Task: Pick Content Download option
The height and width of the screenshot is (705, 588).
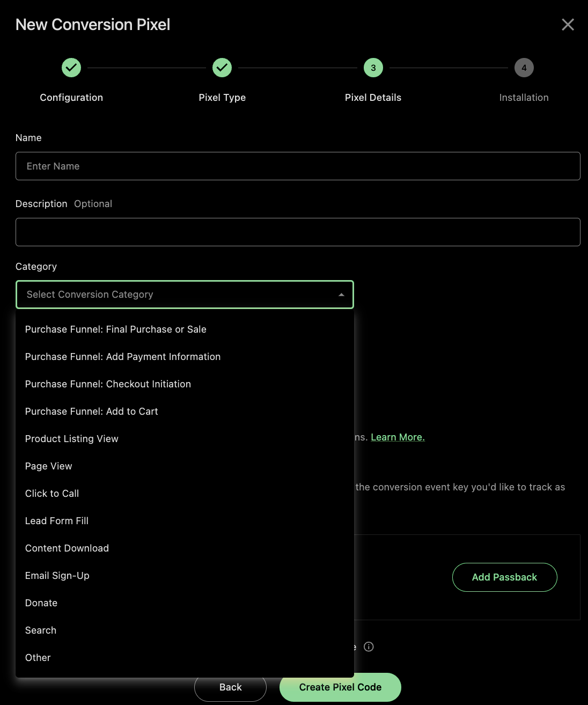Action: [x=185, y=548]
